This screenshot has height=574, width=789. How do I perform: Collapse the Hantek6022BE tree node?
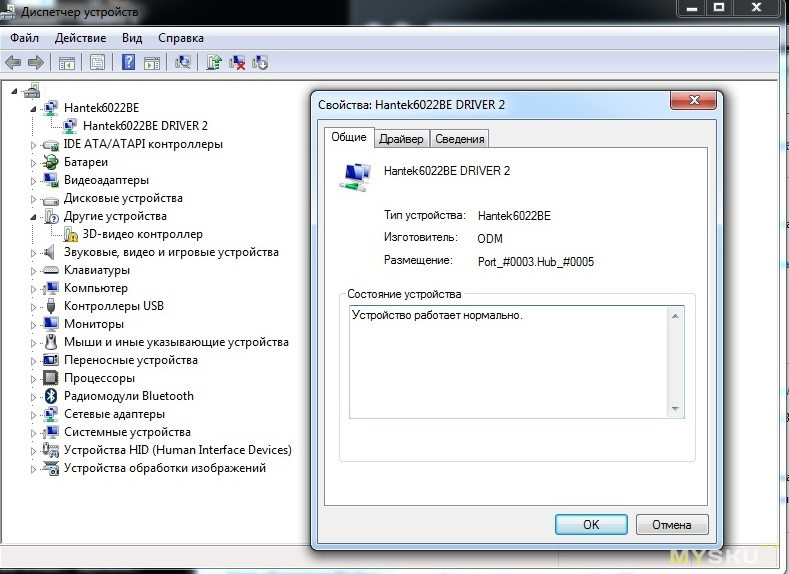pos(33,109)
